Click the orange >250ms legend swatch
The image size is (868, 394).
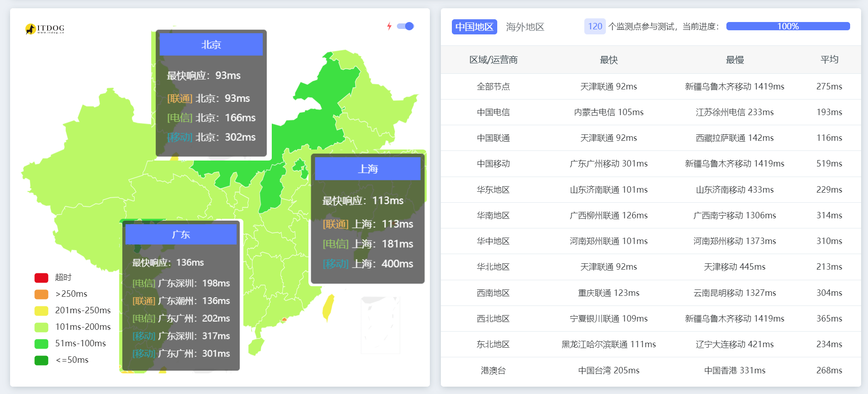click(41, 294)
